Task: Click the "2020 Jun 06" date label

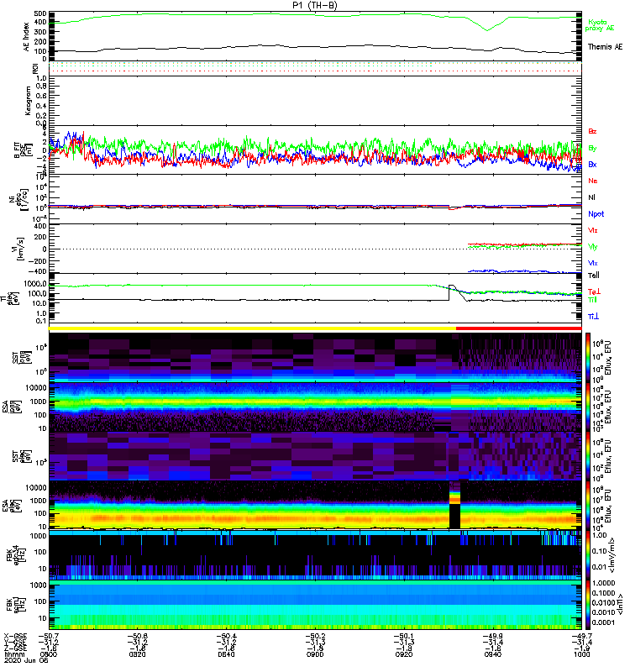Action: [x=26, y=660]
